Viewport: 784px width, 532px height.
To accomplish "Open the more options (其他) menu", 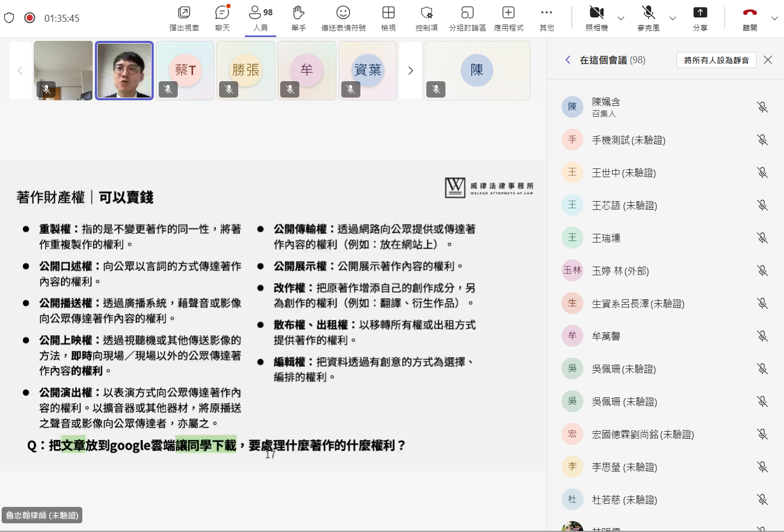I will pos(546,18).
